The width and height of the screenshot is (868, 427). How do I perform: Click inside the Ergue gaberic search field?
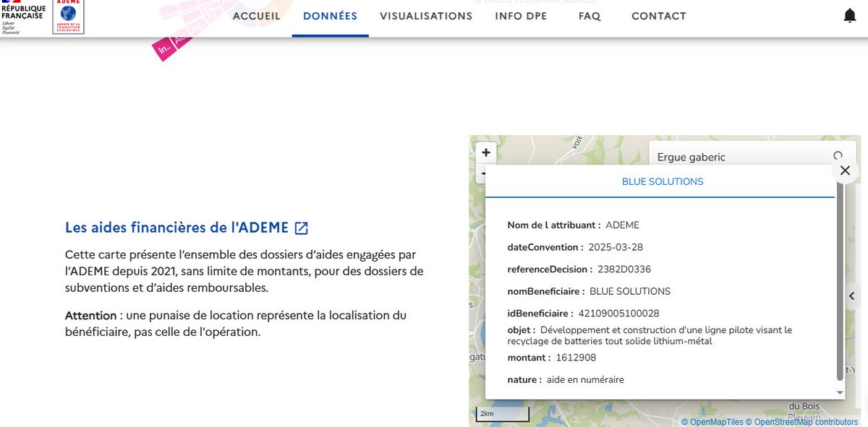(x=741, y=157)
